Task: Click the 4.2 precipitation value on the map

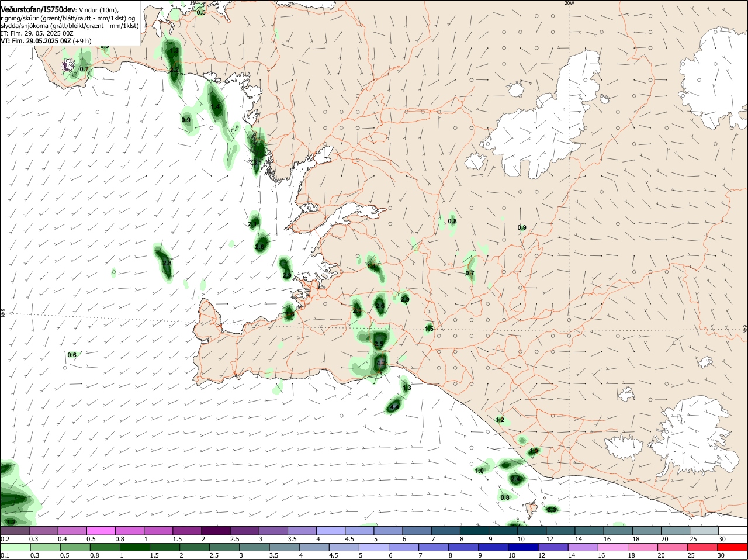Action: pos(381,363)
